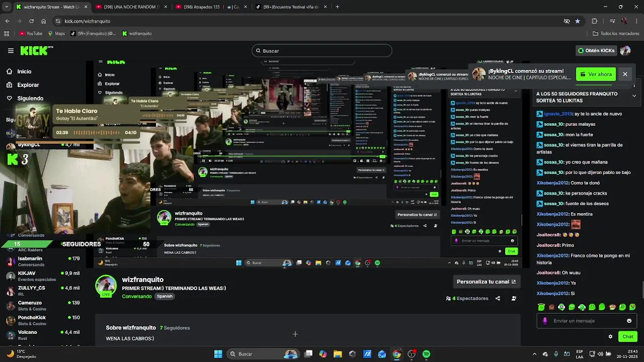Dismiss the BykingCL stream notification

625,74
